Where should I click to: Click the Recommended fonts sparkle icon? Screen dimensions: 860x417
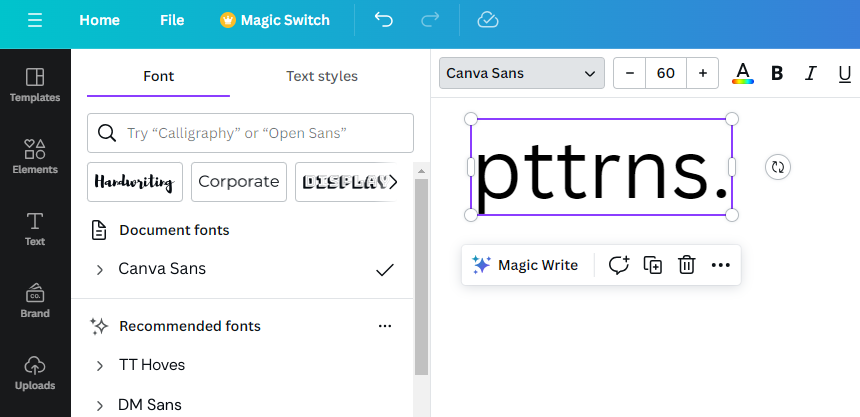[99, 326]
